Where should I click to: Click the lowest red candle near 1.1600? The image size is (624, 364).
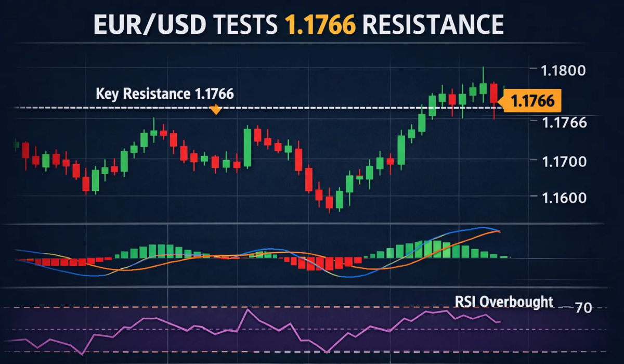[x=329, y=202]
